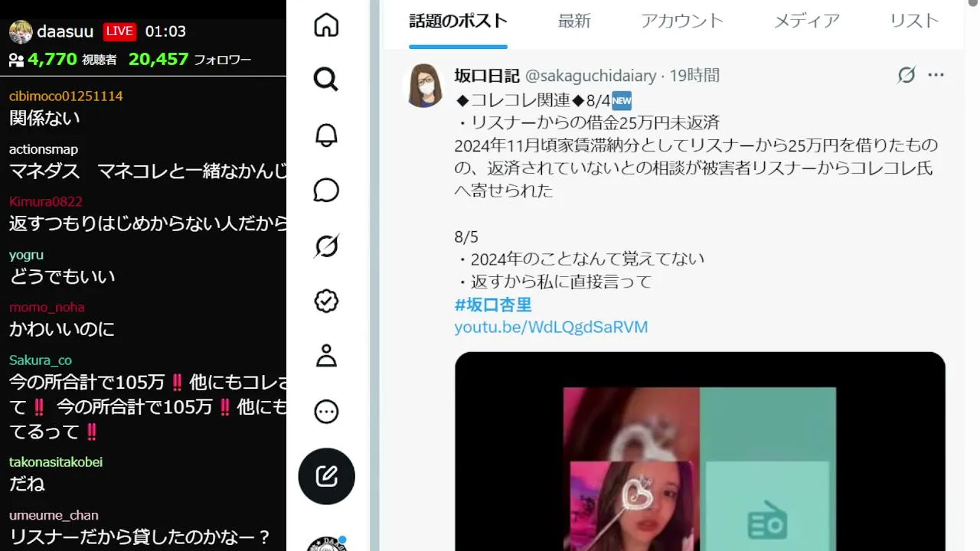Image resolution: width=980 pixels, height=551 pixels.
Task: Switch to the メディア tab
Action: click(x=807, y=21)
